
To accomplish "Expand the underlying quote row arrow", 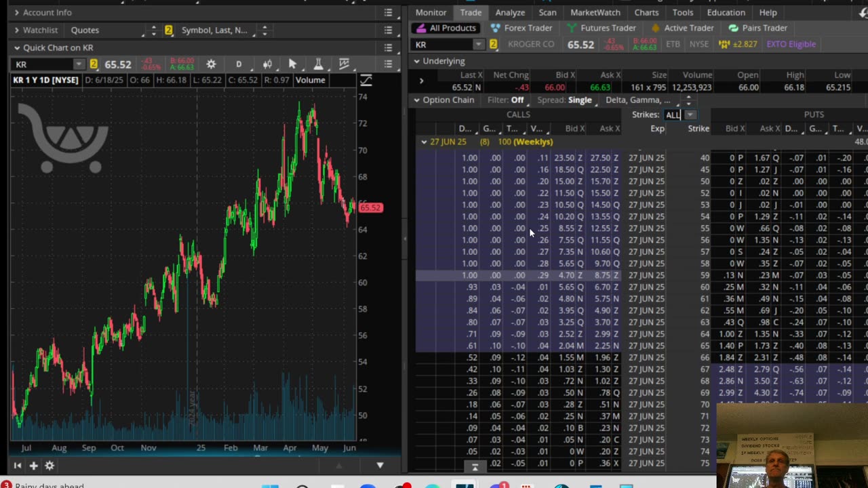I will coord(421,81).
